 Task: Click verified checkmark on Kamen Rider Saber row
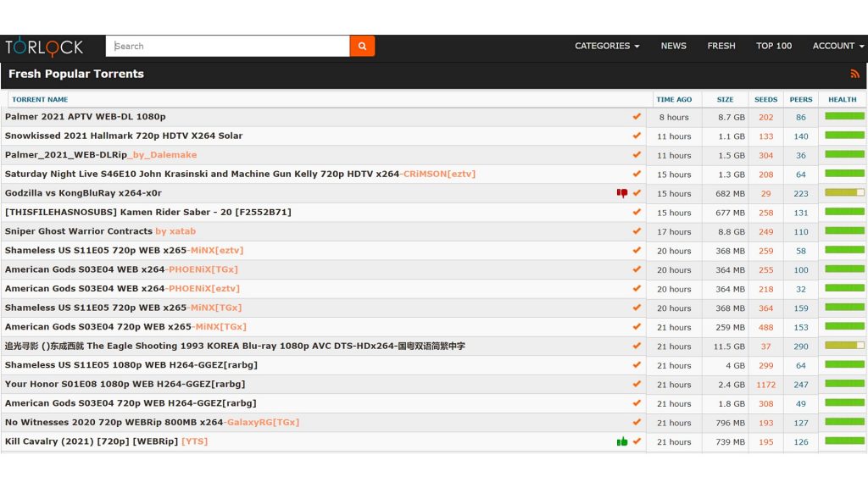point(637,212)
